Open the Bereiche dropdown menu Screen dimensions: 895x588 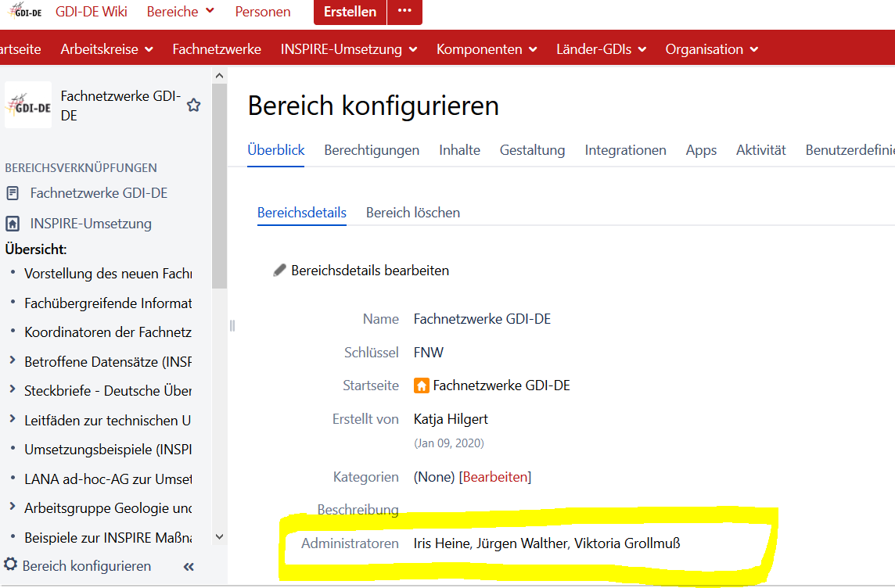click(181, 12)
